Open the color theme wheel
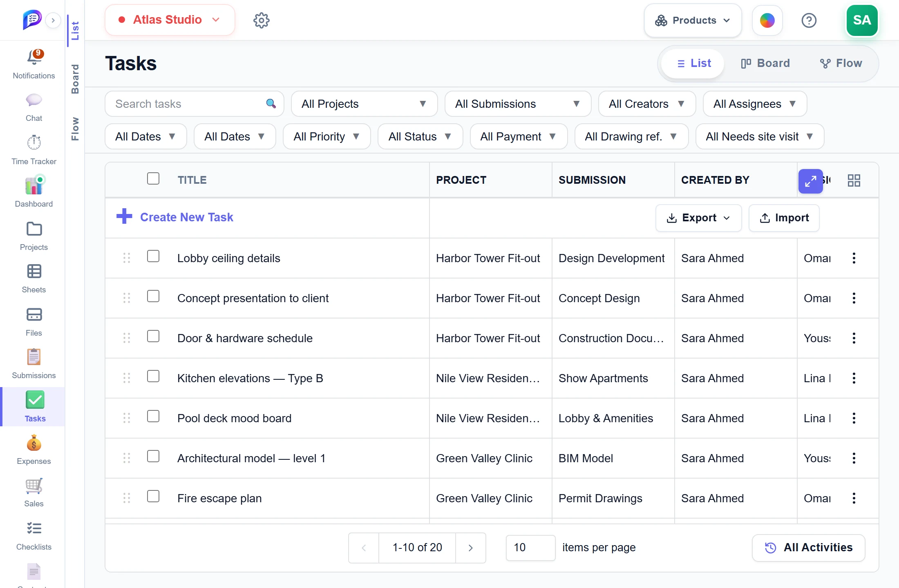899x588 pixels. tap(767, 20)
